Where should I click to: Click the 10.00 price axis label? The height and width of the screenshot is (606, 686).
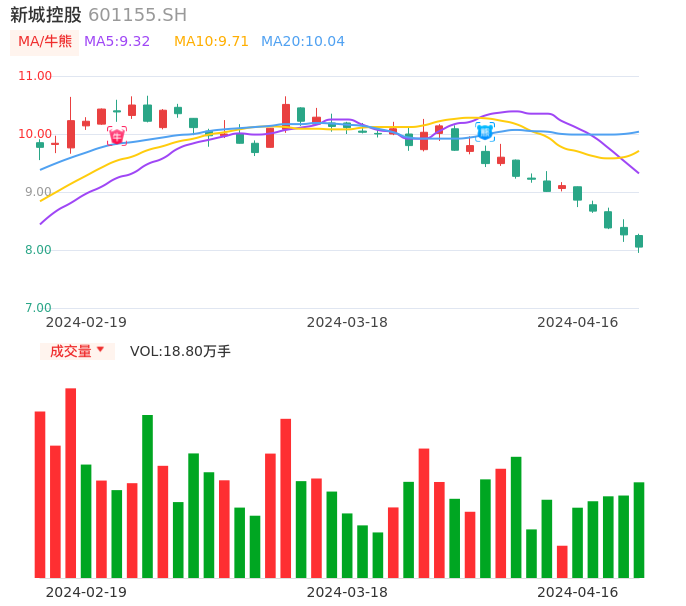[x=35, y=134]
